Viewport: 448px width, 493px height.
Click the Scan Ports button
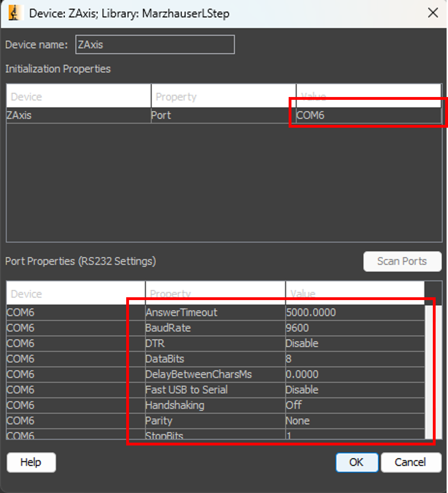click(402, 261)
